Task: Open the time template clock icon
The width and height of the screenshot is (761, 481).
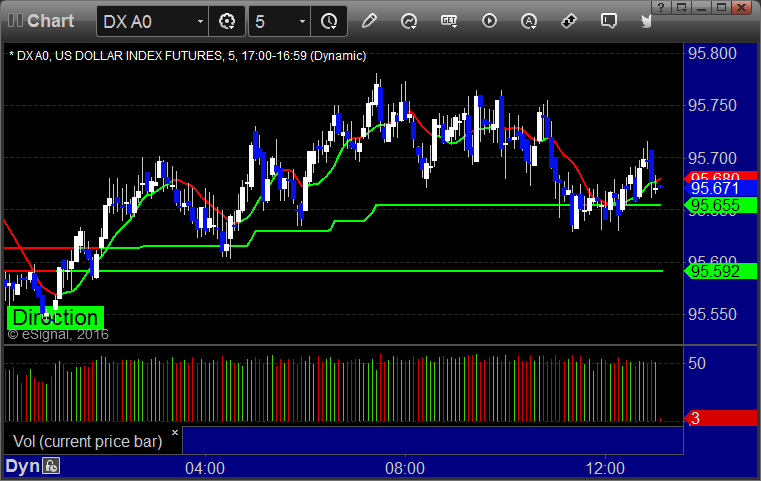Action: tap(329, 21)
